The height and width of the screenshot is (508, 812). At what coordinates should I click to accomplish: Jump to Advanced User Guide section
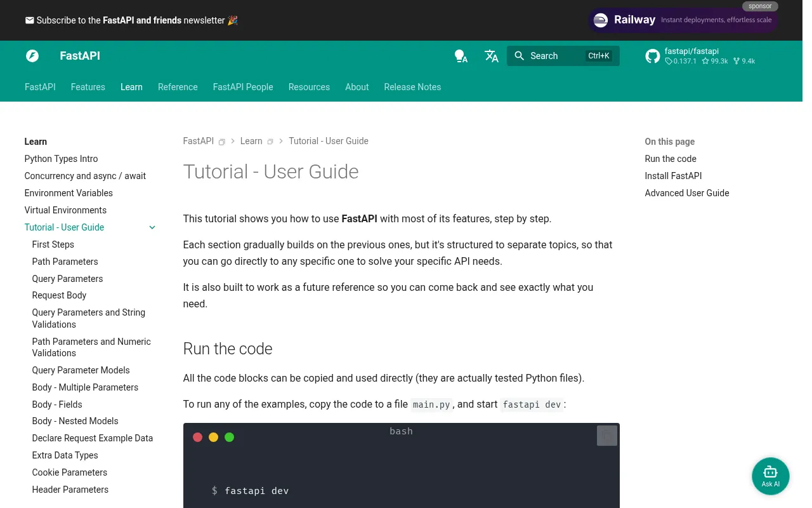[687, 193]
